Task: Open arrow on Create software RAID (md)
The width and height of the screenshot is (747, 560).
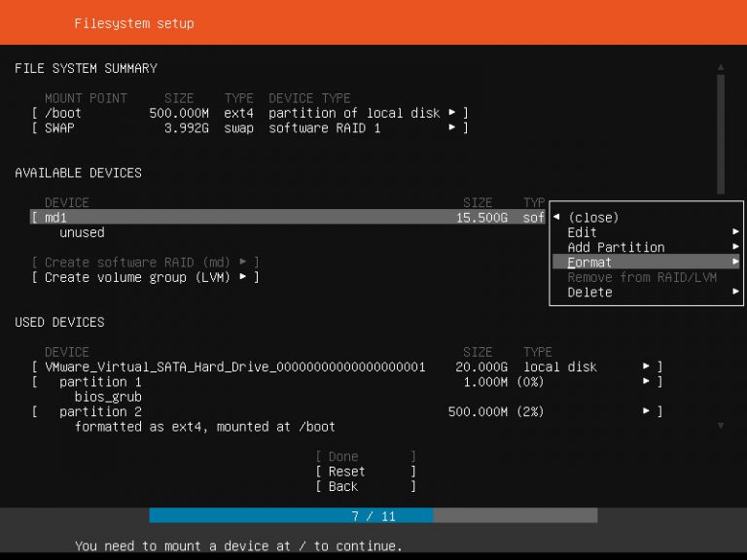Action: [243, 262]
